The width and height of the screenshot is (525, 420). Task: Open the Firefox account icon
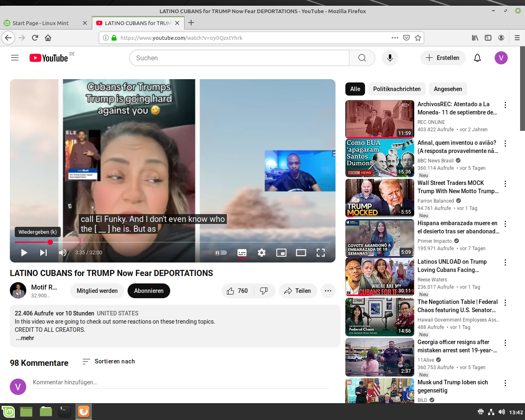[501, 38]
